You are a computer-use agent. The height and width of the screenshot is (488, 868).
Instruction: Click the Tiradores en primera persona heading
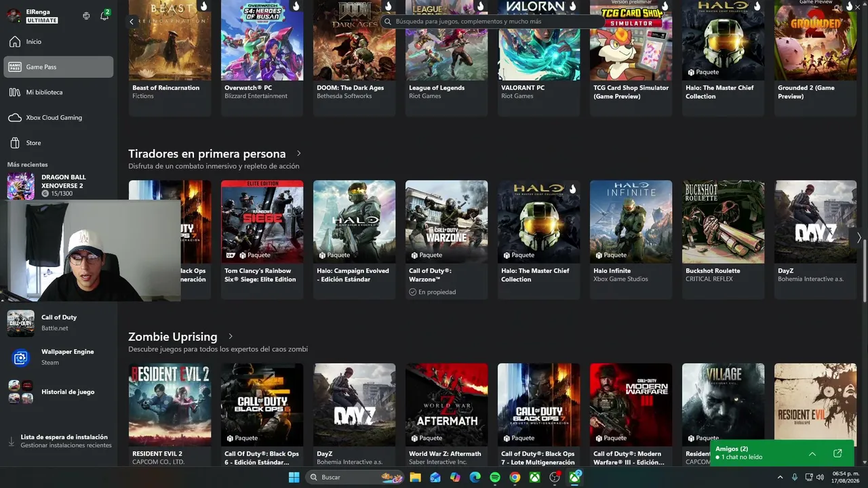(207, 154)
